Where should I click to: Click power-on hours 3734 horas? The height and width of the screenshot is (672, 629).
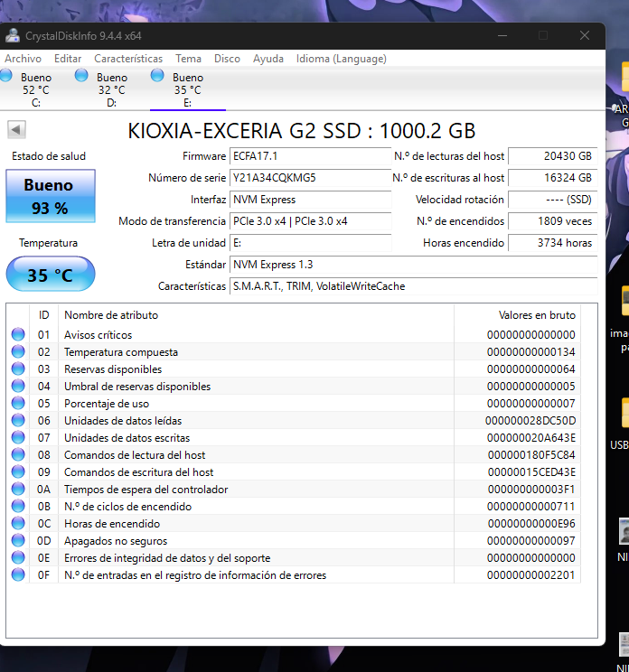[x=553, y=243]
